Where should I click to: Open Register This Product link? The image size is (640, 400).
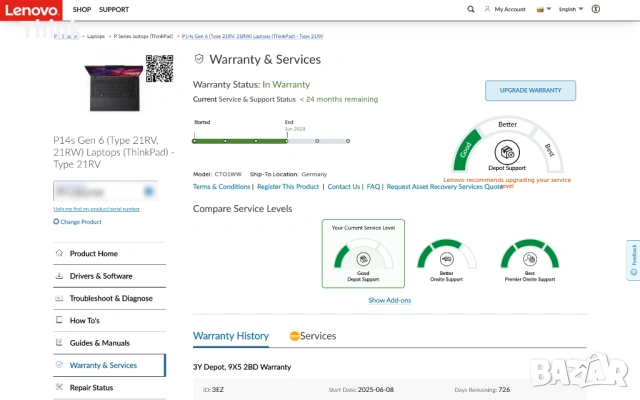click(x=288, y=187)
